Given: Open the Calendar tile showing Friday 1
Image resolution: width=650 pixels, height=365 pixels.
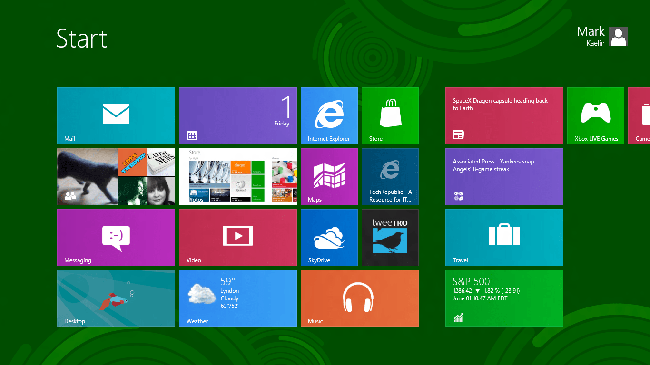Looking at the screenshot, I should (238, 115).
